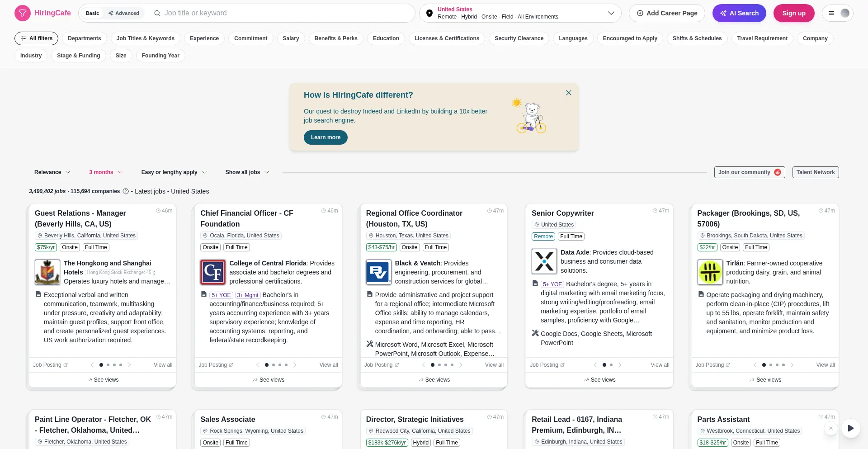The width and height of the screenshot is (868, 449).
Task: Open the Salary filter
Action: click(291, 38)
